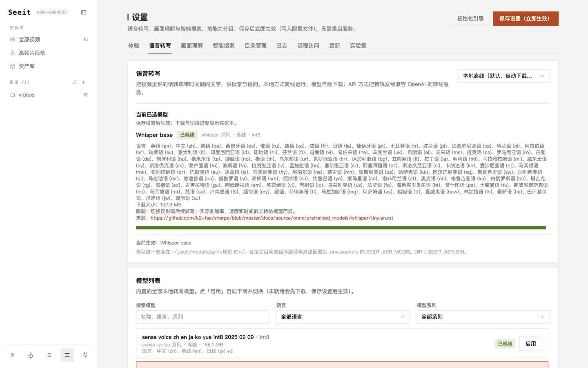588x368 pixels.
Task: Open the whisper tiny.en.rst GitHub source link
Action: [272, 218]
